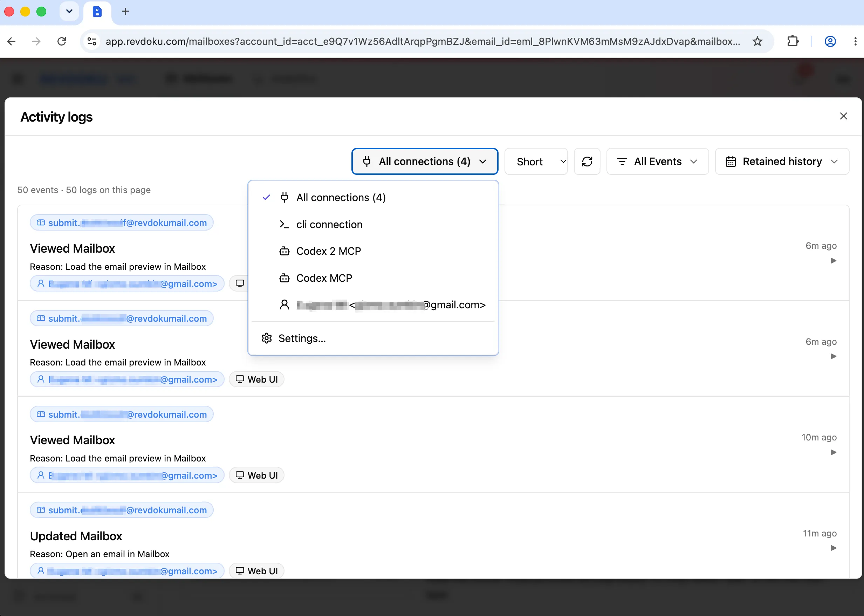Expand the second 6m ago Viewed Mailbox log
This screenshot has width=864, height=616.
833,356
